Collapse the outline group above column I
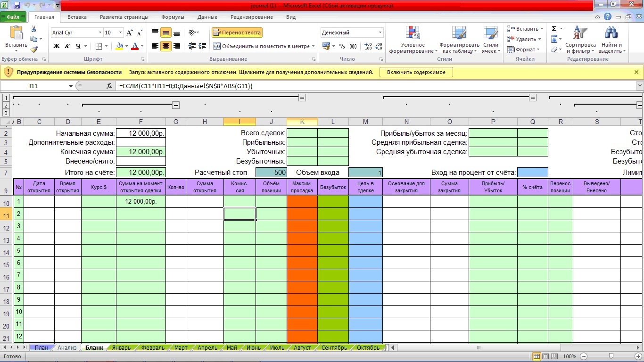The width and height of the screenshot is (644, 362). (302, 98)
